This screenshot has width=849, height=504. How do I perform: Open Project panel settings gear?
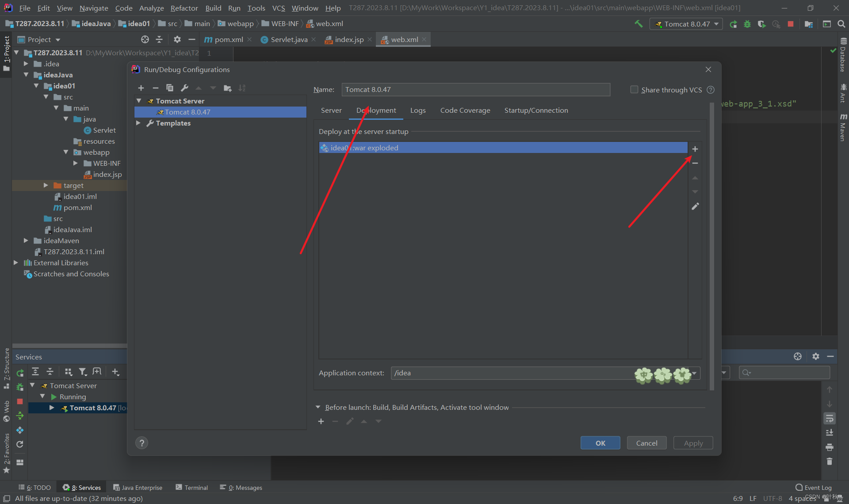(177, 39)
